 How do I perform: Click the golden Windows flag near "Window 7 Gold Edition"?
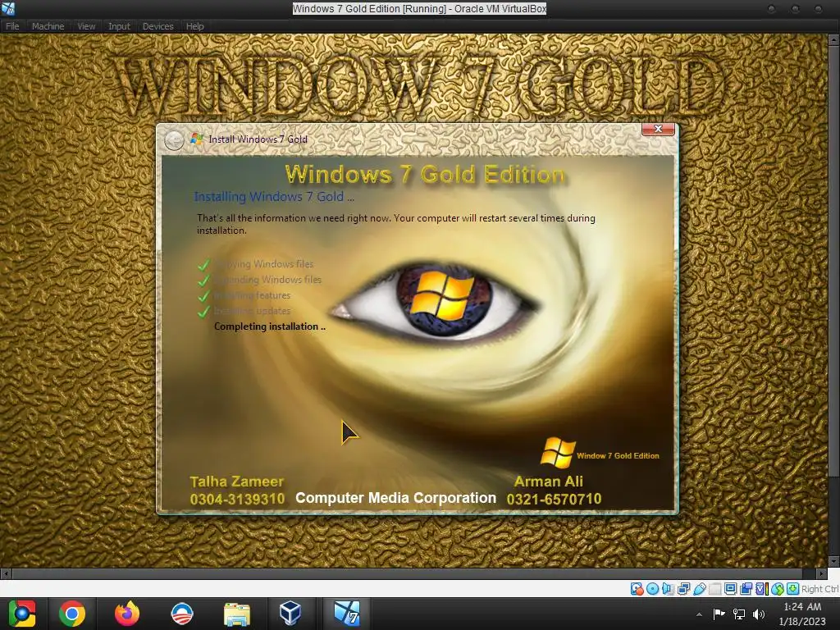click(558, 453)
